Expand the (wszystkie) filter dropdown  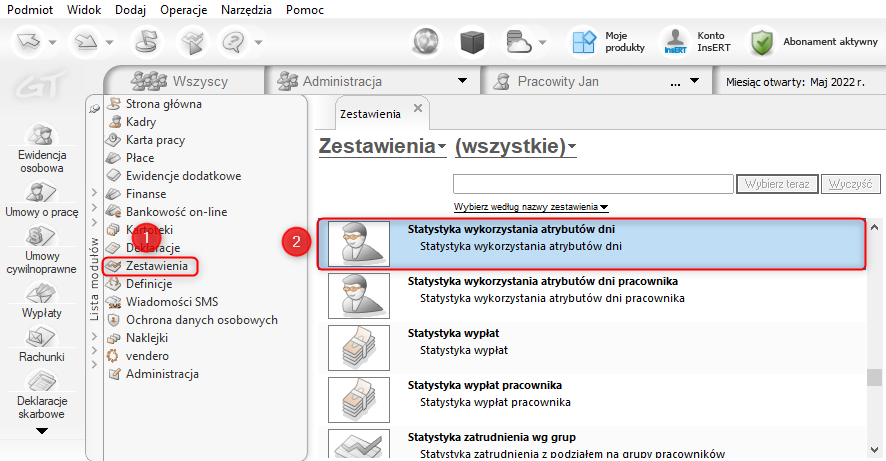(515, 146)
